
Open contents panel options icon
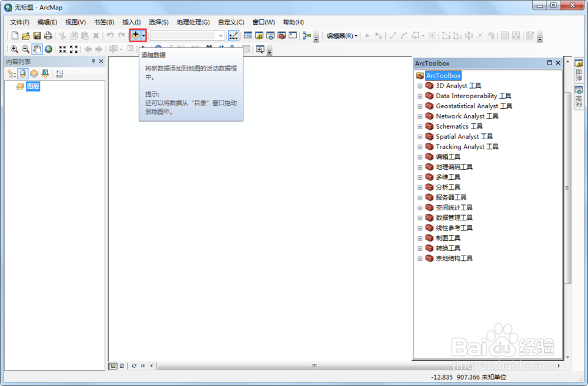pos(59,74)
